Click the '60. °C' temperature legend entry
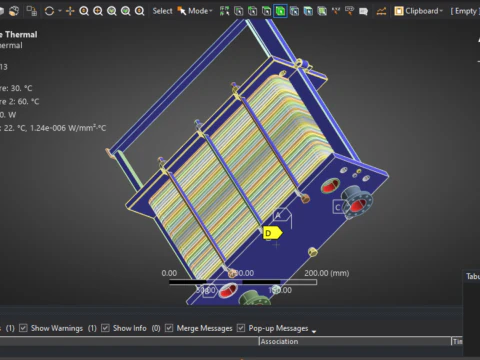This screenshot has height=360, width=480. 28,101
